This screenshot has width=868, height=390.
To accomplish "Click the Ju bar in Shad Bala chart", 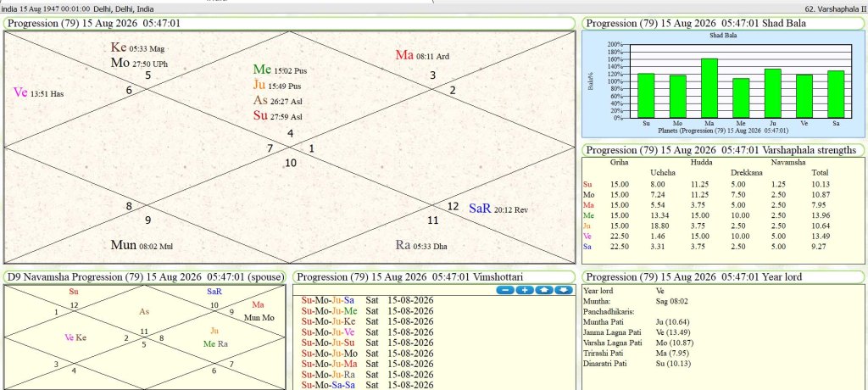I will tap(772, 93).
